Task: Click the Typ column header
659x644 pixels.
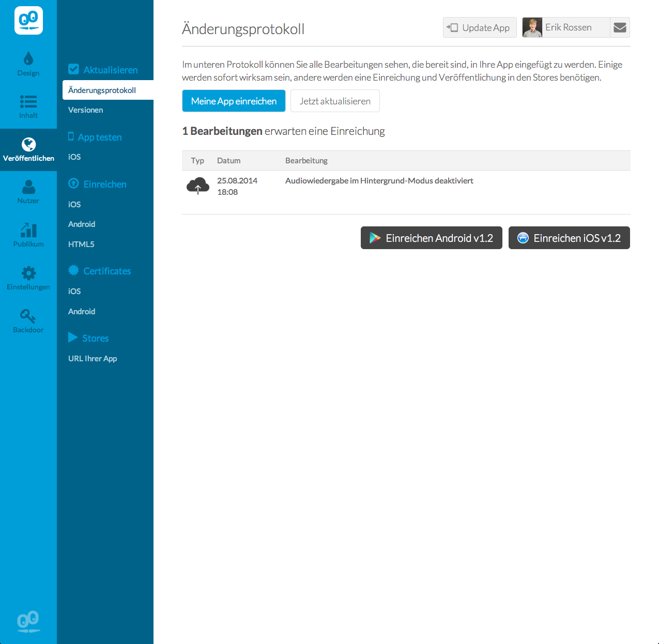Action: (197, 161)
